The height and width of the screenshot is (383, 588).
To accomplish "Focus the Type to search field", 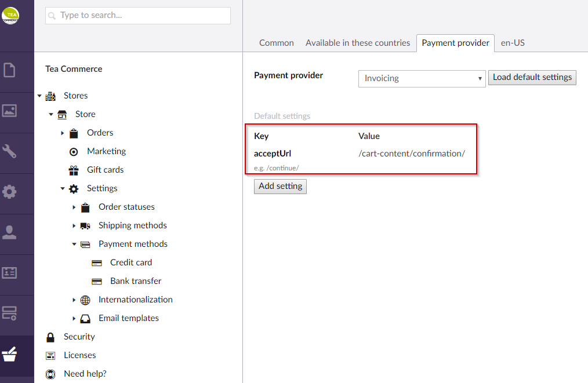I will pyautogui.click(x=138, y=16).
